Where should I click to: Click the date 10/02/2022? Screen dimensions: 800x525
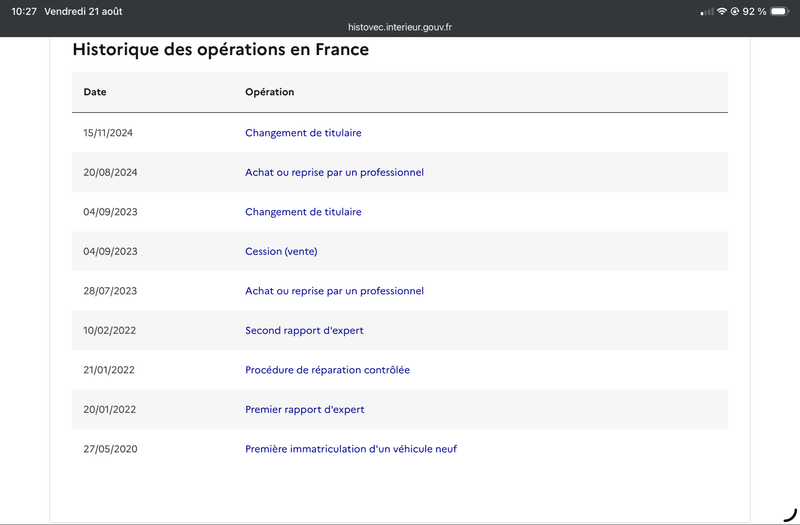[110, 331]
